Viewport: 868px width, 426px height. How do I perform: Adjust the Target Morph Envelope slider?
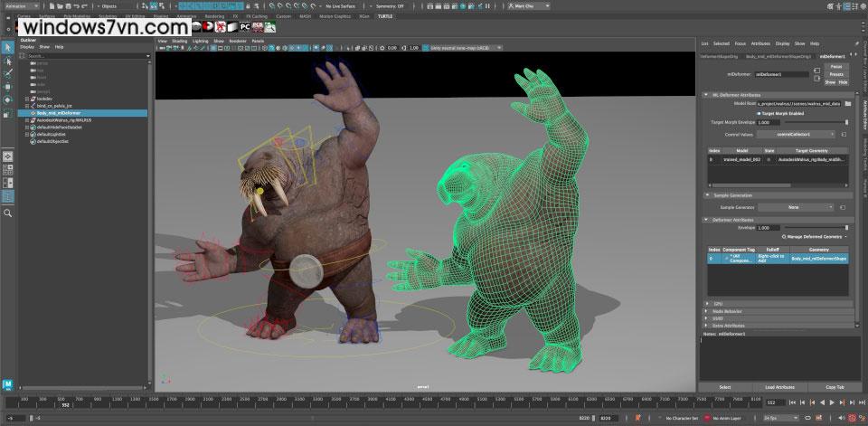(x=814, y=123)
